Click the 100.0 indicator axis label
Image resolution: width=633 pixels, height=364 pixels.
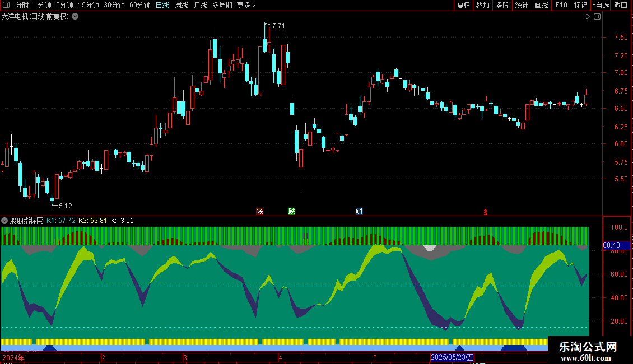pos(619,227)
